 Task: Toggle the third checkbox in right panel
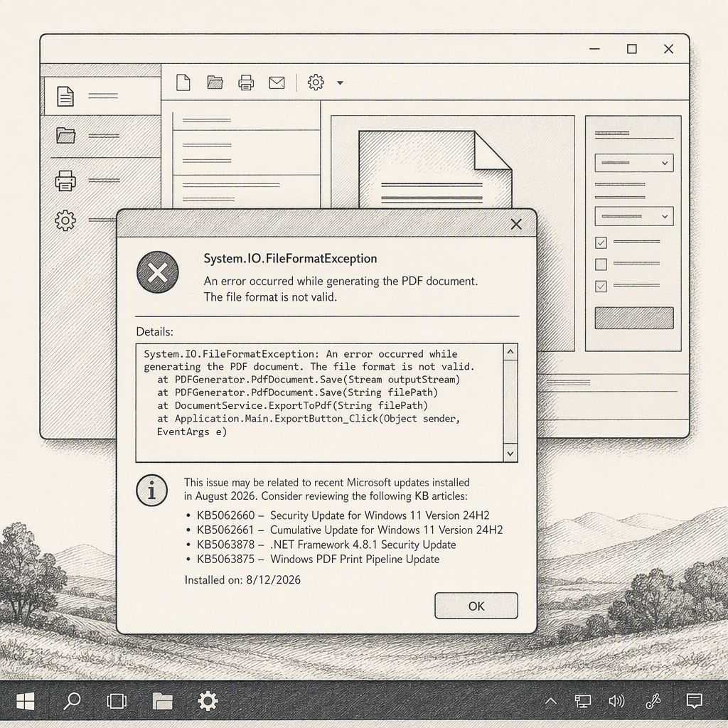(601, 286)
